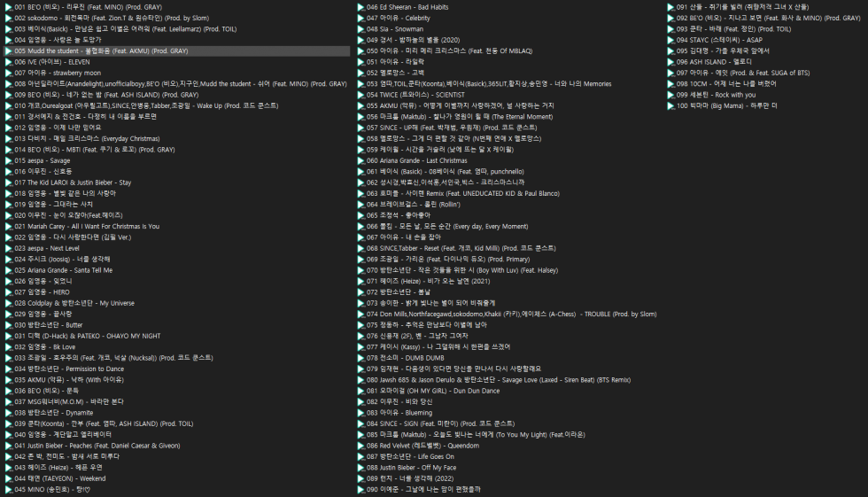
Task: Play icon next to 048 Sia - Snowman
Action: 361,29
